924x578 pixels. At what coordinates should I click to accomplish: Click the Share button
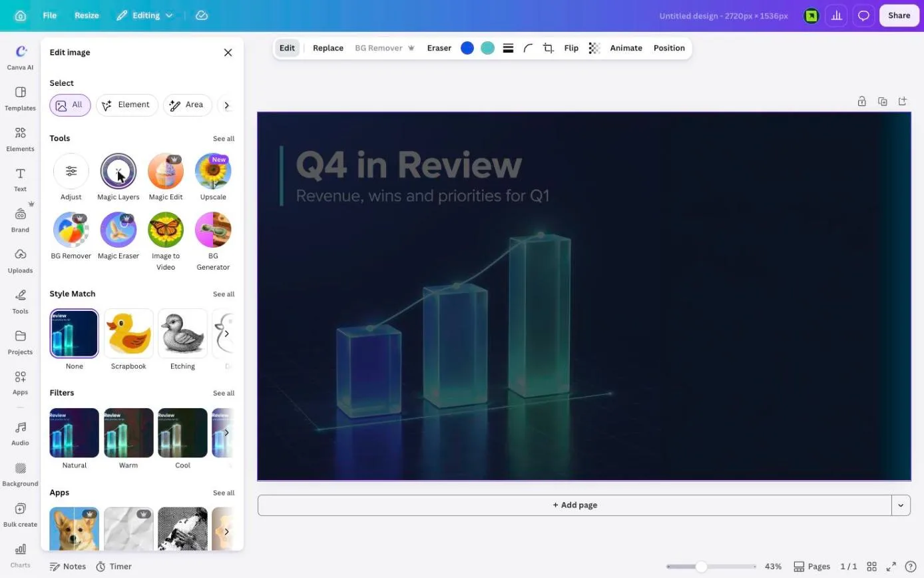[x=899, y=15]
